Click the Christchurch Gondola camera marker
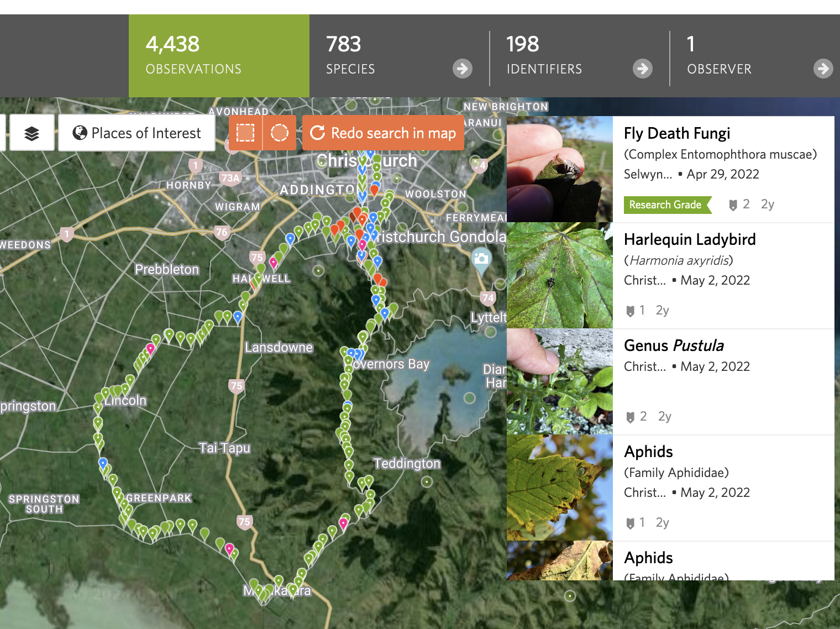Screen dimensions: 840x629 coord(481,260)
